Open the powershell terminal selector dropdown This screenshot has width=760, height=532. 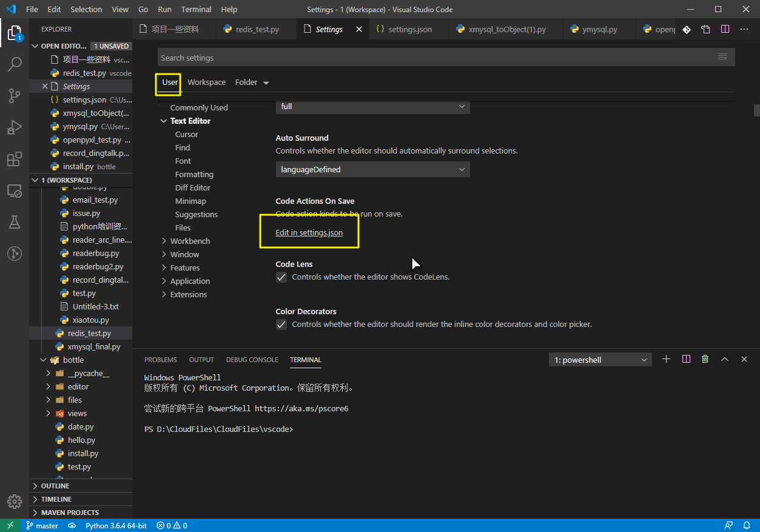tap(600, 360)
